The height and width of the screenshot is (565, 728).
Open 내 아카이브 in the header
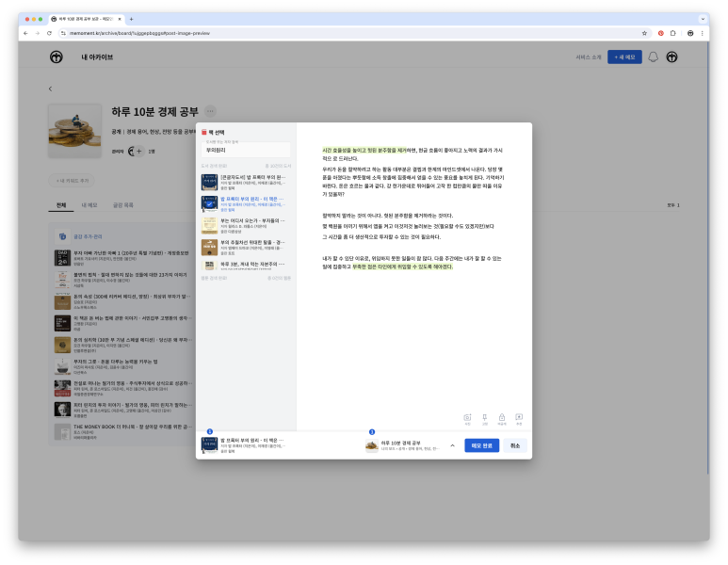point(97,57)
